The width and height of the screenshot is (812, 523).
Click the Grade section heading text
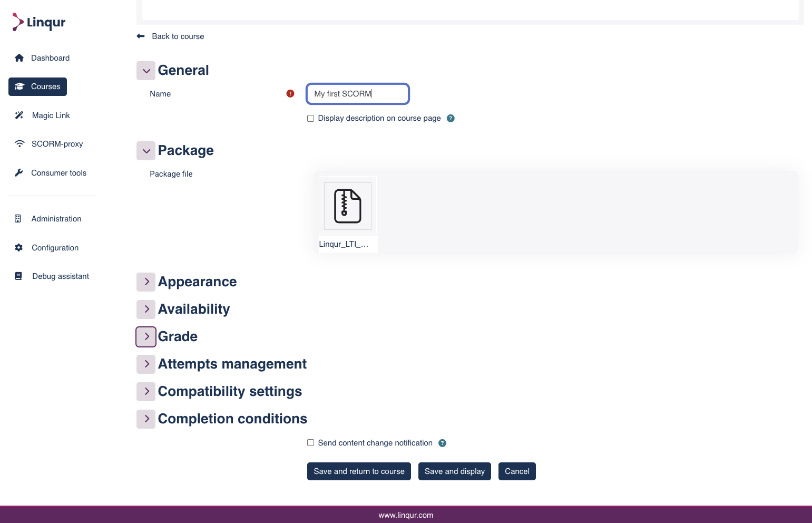[178, 337]
